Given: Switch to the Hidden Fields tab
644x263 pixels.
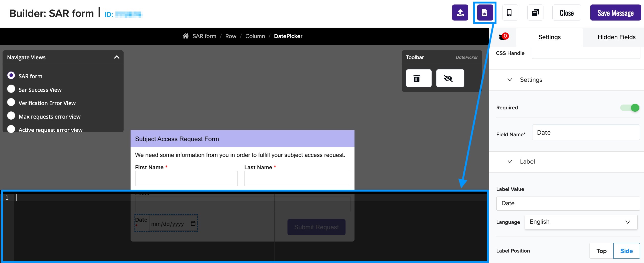Looking at the screenshot, I should pos(616,37).
